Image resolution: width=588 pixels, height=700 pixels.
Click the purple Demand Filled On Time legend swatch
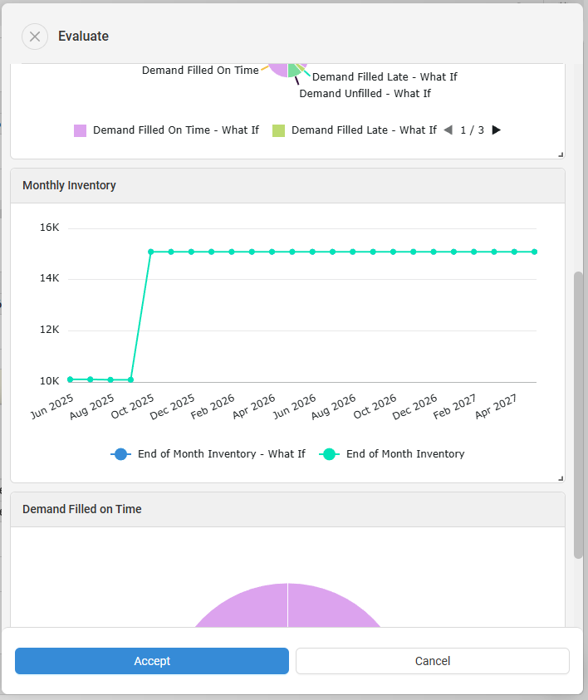tap(81, 130)
